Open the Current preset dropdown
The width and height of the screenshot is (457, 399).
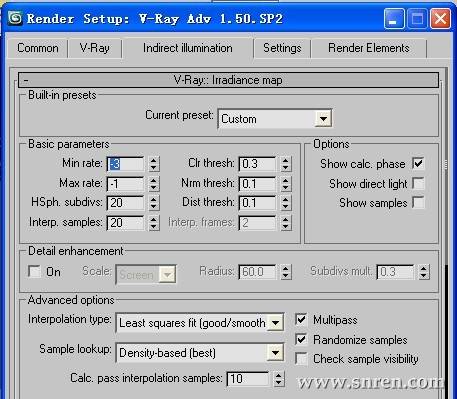click(275, 119)
